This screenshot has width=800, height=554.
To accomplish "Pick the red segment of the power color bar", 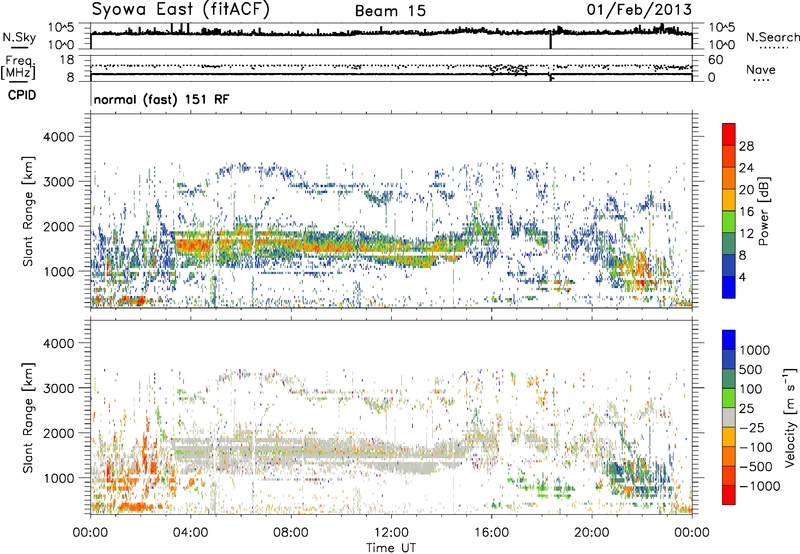I will click(x=729, y=134).
